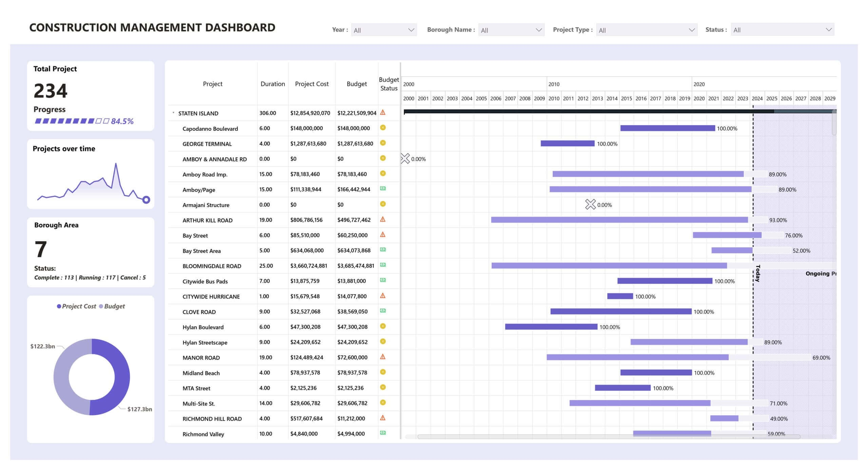Click cancelled X marker for AMBOY & ANNADALE RD
Viewport: 868px width, 470px height.
coord(406,158)
